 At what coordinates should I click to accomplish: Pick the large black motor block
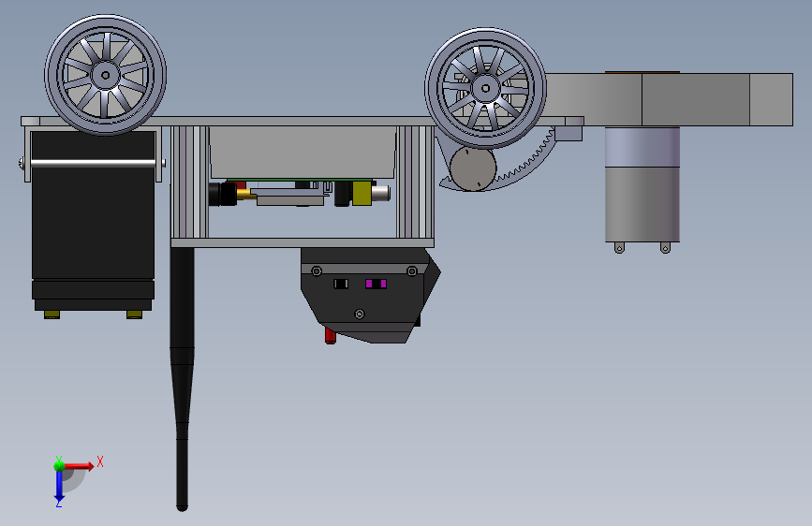point(94,221)
